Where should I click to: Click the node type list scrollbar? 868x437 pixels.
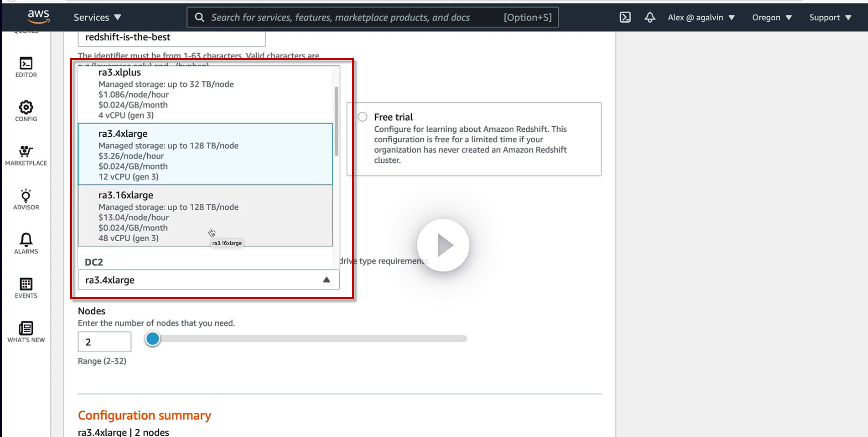(336, 121)
